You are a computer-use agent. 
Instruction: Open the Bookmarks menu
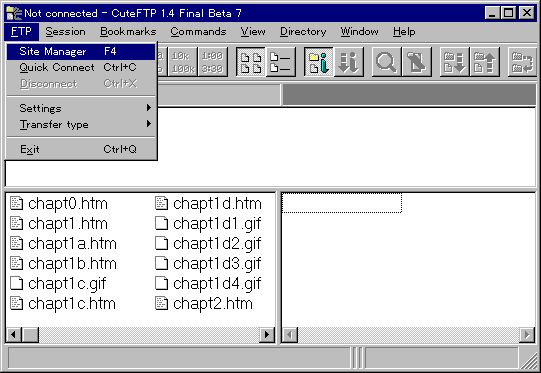tap(128, 31)
